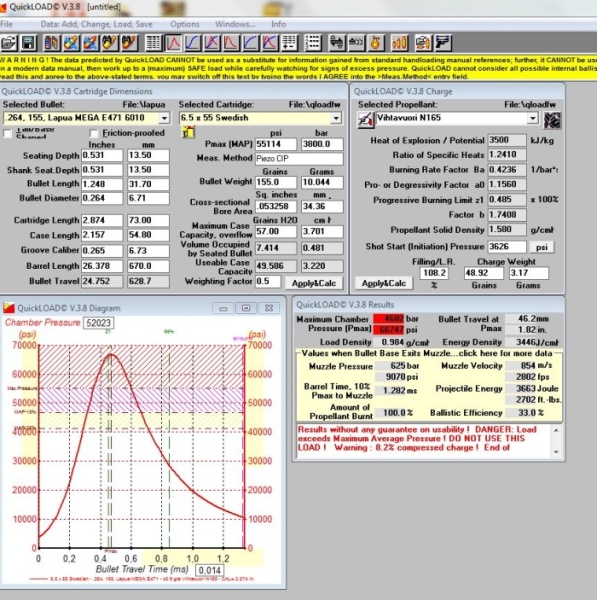Click the Charge Weight grams field showing 3.17

(x=528, y=273)
